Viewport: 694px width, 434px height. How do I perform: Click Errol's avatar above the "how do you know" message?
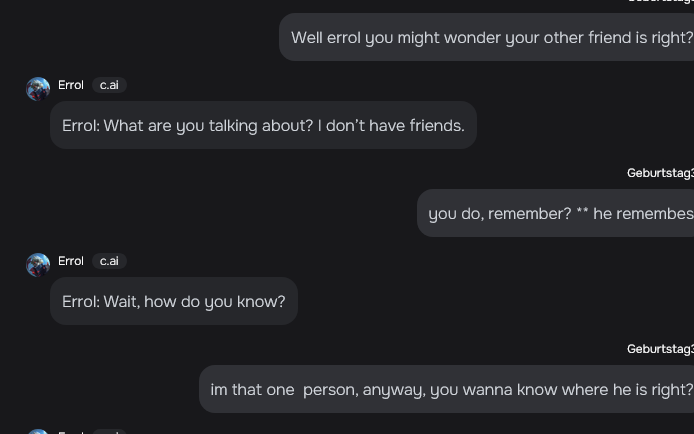(x=38, y=265)
